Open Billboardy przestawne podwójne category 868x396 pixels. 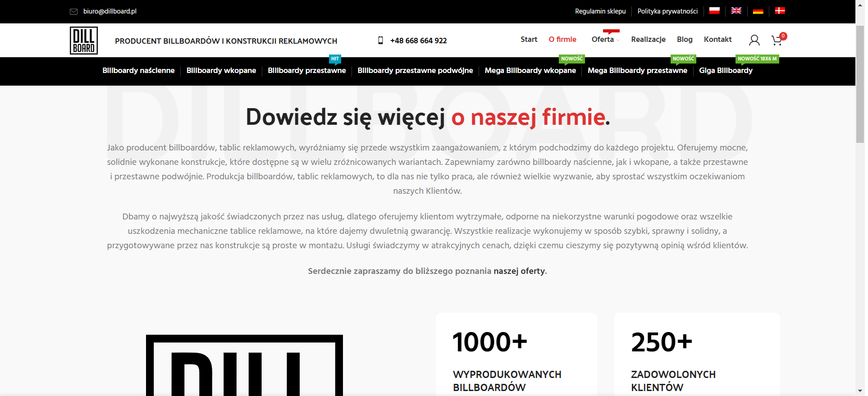click(x=415, y=71)
